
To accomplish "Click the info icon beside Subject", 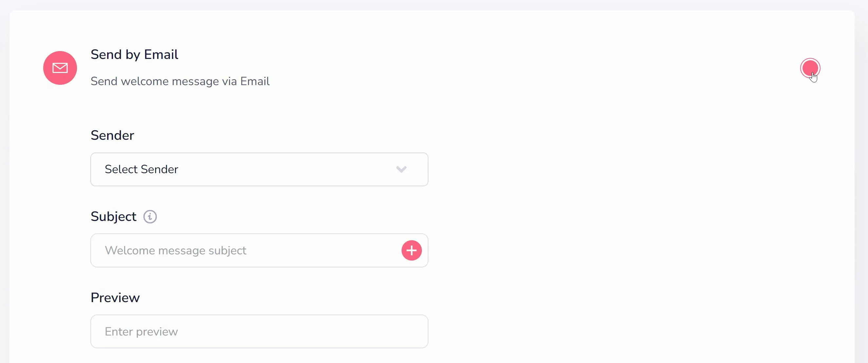I will click(150, 216).
